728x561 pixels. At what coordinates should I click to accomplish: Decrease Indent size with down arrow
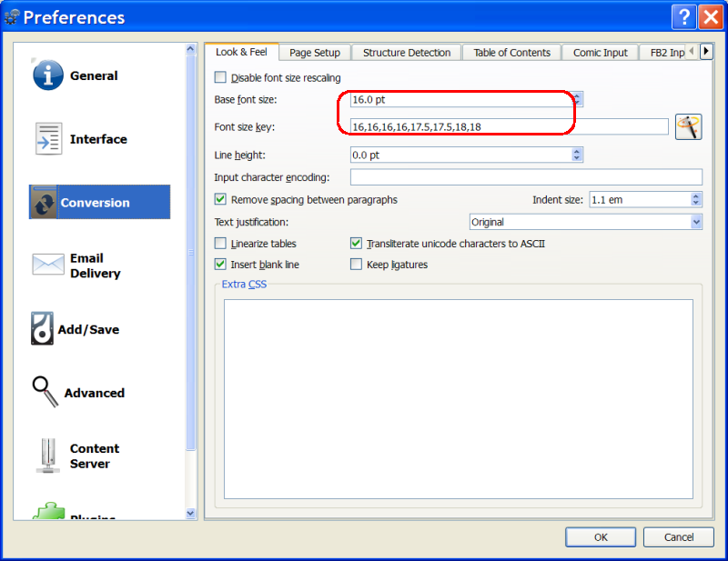point(695,203)
